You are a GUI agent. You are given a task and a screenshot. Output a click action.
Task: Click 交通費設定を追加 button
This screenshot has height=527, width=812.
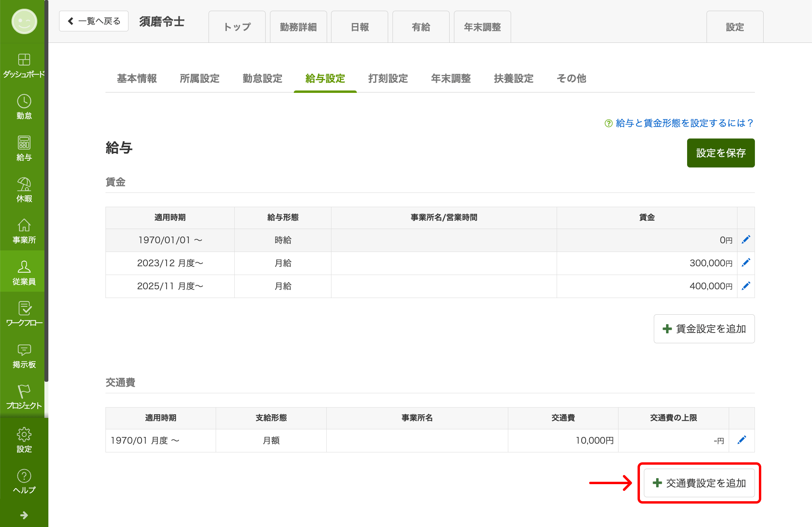tap(699, 483)
